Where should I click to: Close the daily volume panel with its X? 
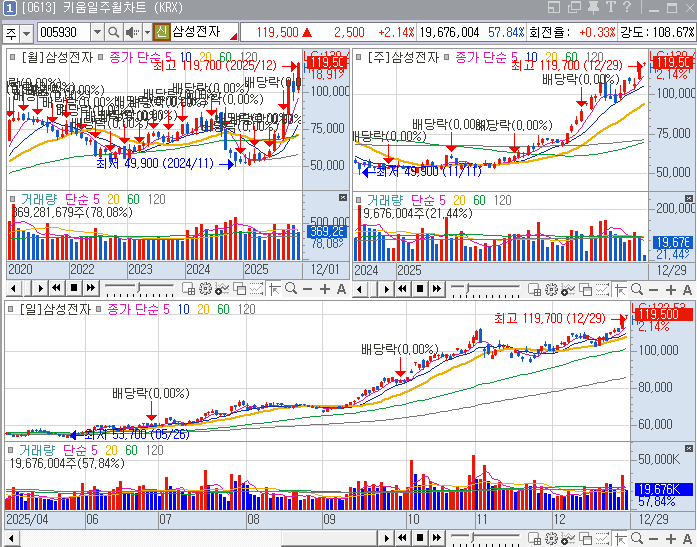[x=689, y=448]
